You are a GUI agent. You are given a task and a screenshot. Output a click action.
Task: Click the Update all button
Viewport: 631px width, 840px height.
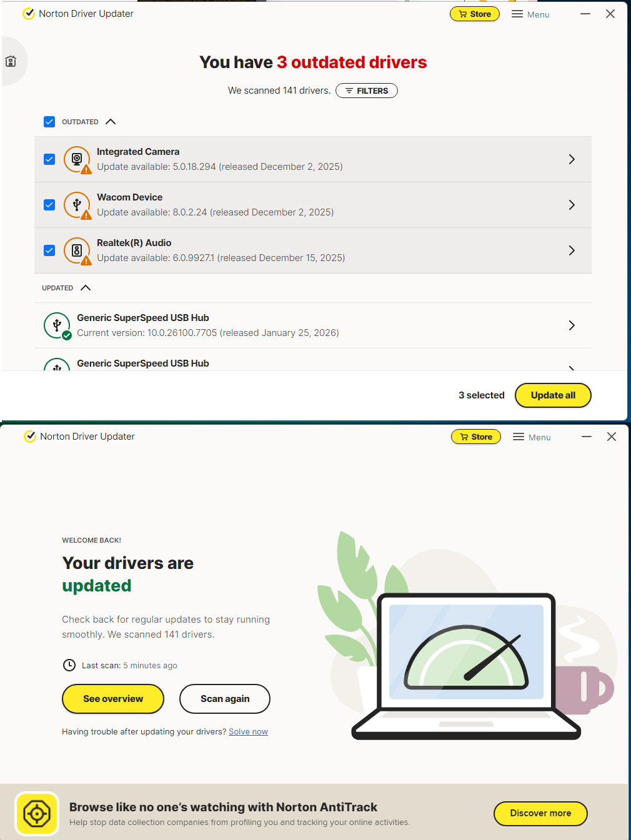pyautogui.click(x=553, y=395)
